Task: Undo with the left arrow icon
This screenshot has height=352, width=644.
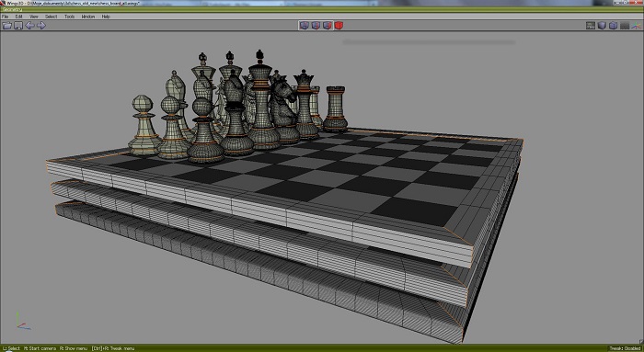Action: pyautogui.click(x=29, y=26)
